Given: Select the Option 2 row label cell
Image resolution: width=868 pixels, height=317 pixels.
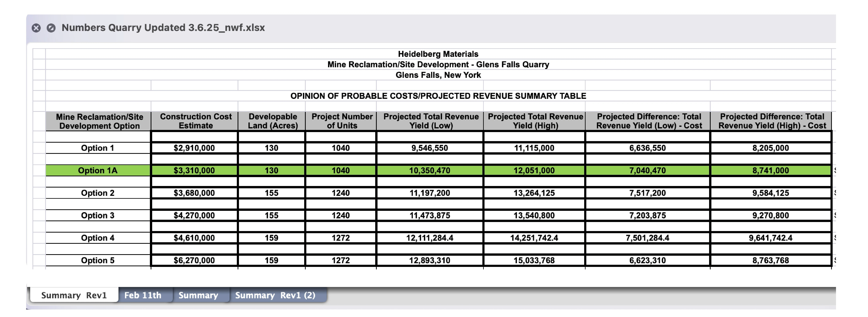Looking at the screenshot, I should [x=98, y=193].
